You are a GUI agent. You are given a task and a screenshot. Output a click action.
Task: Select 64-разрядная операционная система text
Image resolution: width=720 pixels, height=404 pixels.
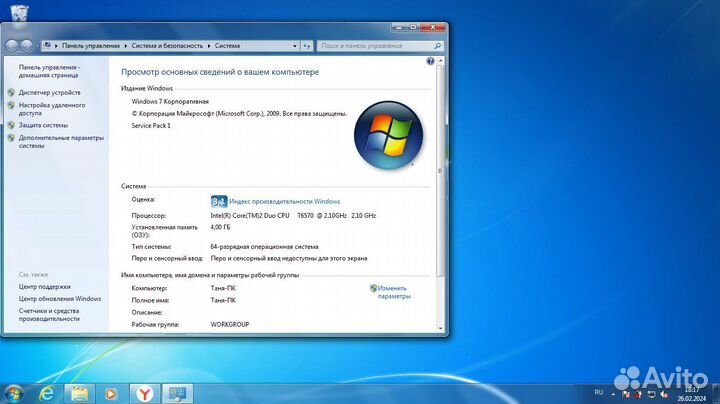[x=264, y=247]
